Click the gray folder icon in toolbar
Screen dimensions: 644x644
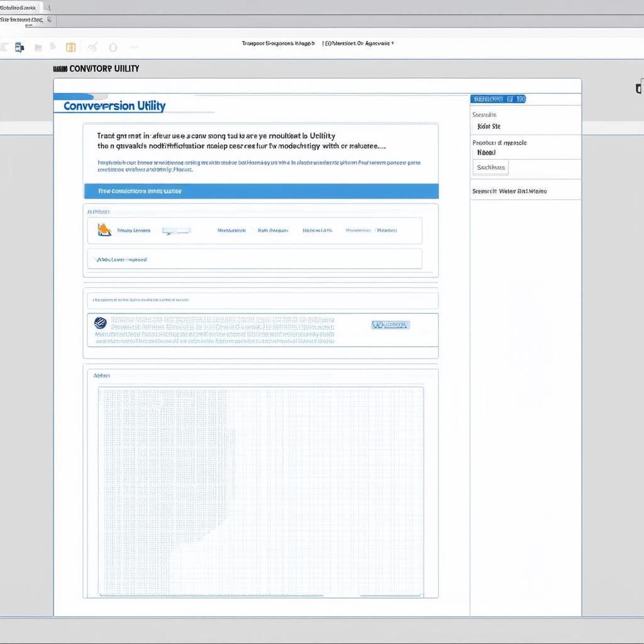tap(38, 47)
